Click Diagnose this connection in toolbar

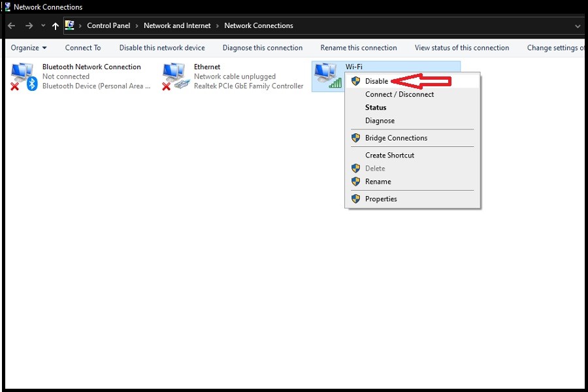(262, 48)
